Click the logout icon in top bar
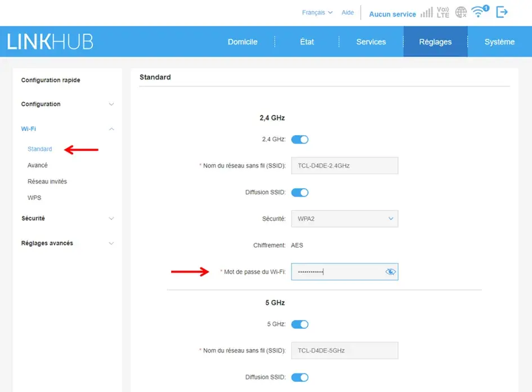 [502, 12]
